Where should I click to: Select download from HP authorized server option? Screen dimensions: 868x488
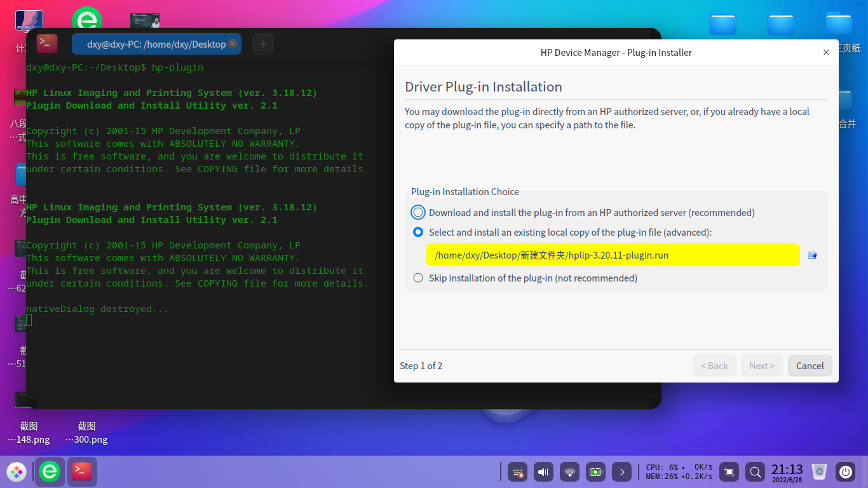click(418, 213)
